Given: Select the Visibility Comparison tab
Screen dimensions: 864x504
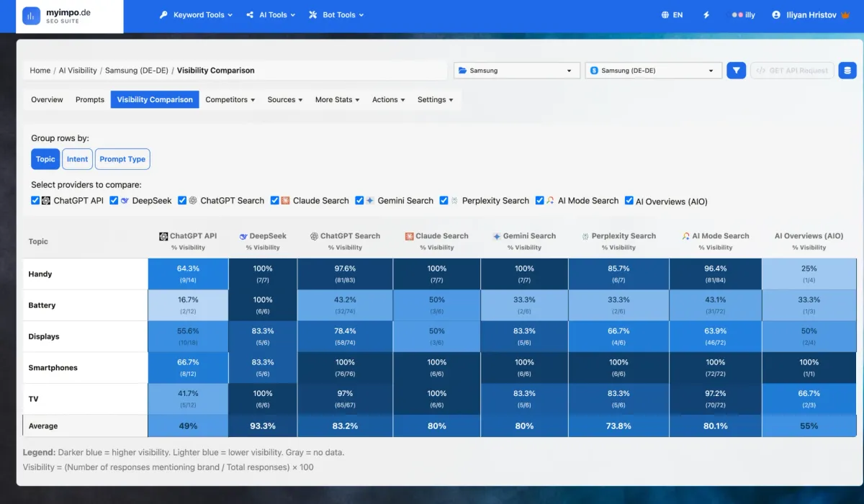Looking at the screenshot, I should pos(155,99).
